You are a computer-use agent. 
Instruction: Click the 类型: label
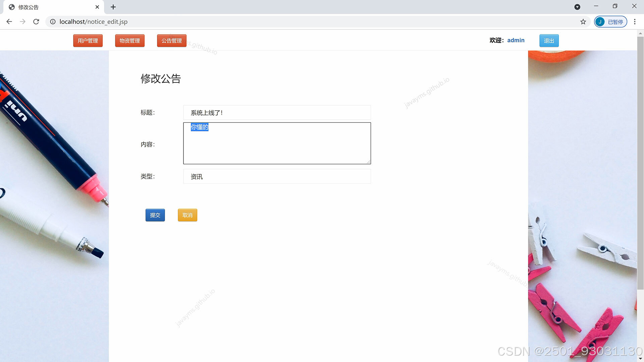click(x=148, y=176)
